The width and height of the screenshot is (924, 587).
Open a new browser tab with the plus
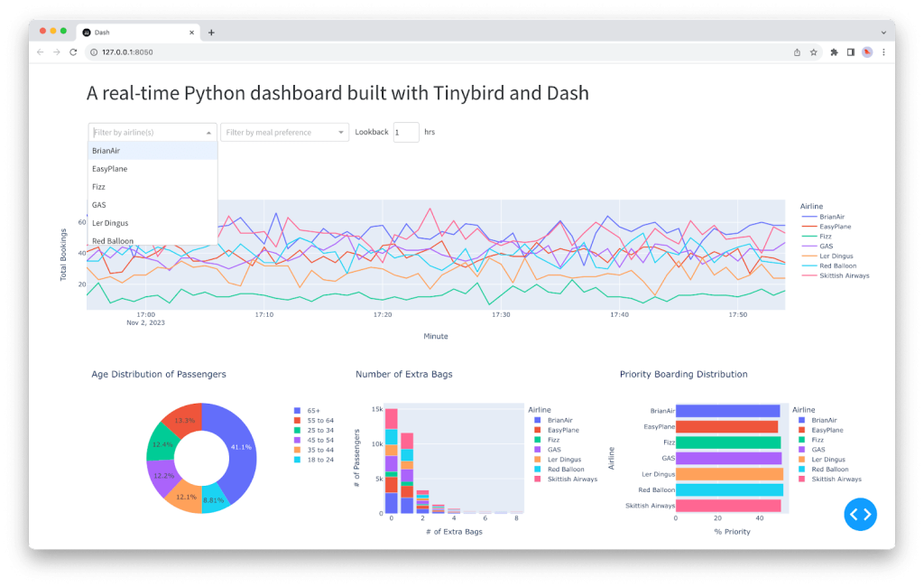click(211, 32)
